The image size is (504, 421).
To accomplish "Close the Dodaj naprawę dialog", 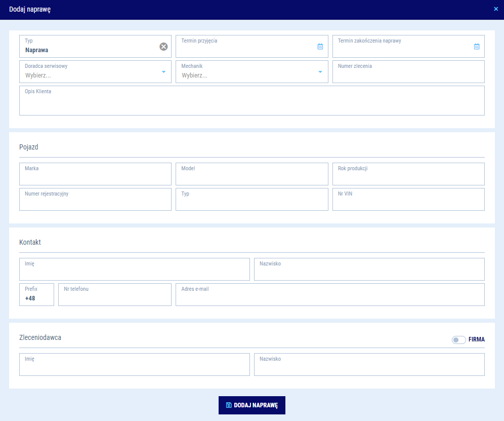I will pos(496,9).
